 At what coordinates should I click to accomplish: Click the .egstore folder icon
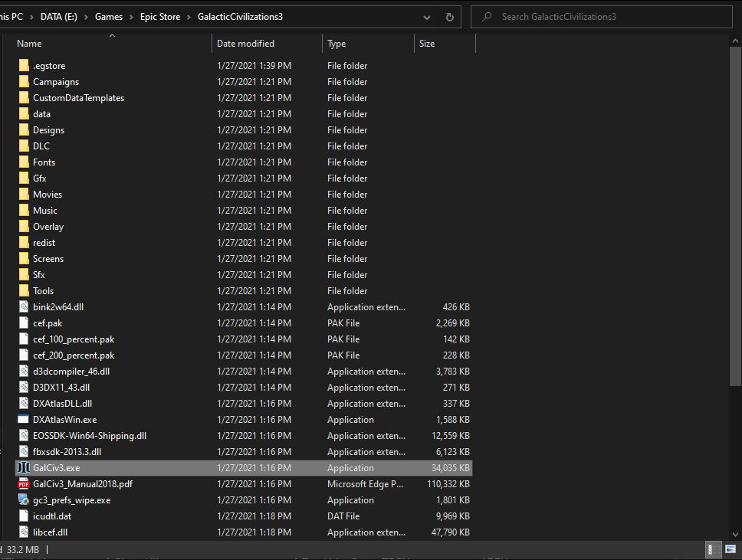pyautogui.click(x=24, y=65)
